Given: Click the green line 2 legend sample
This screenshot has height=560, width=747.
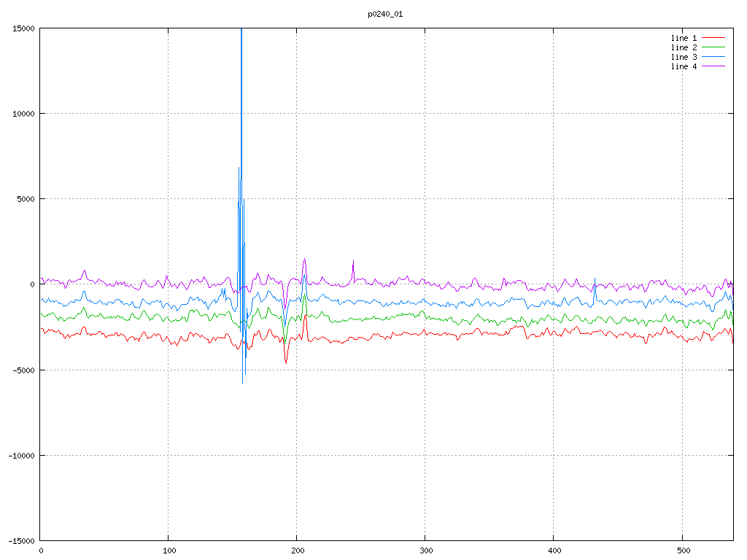Looking at the screenshot, I should point(713,47).
